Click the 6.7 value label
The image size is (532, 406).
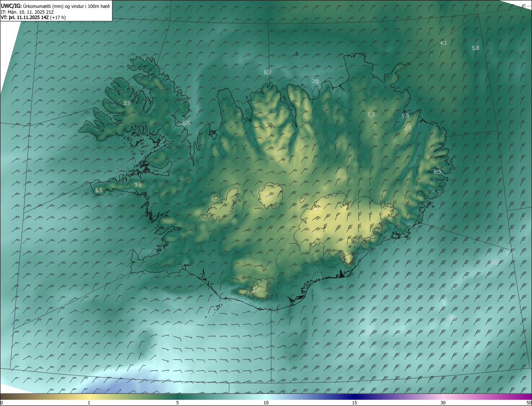pyautogui.click(x=268, y=72)
